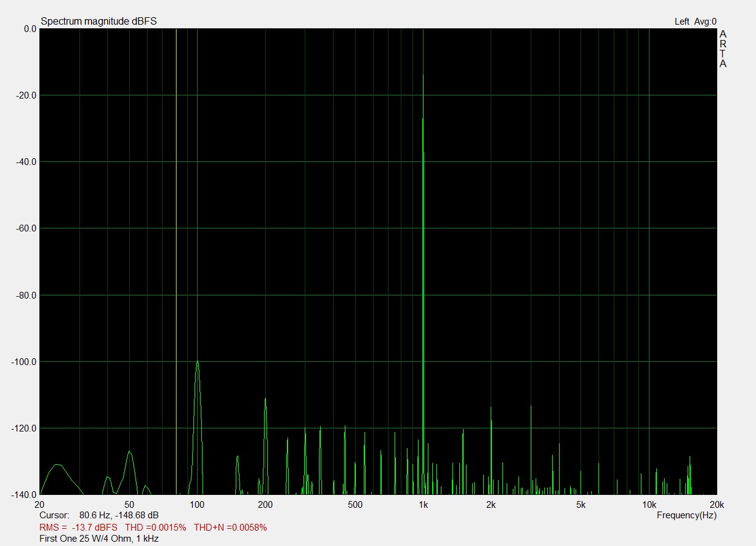Click the -140.0 dB axis label
Viewport: 756px width, 546px height.
pyautogui.click(x=23, y=494)
